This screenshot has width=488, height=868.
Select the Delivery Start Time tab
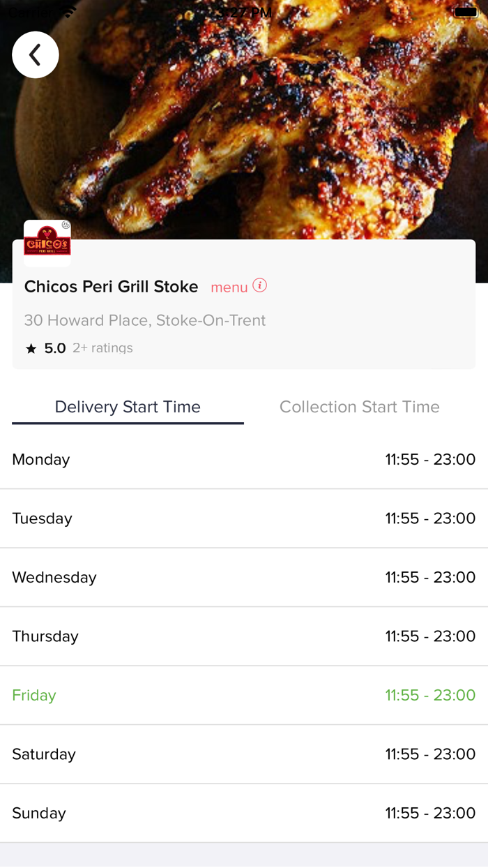pyautogui.click(x=128, y=407)
